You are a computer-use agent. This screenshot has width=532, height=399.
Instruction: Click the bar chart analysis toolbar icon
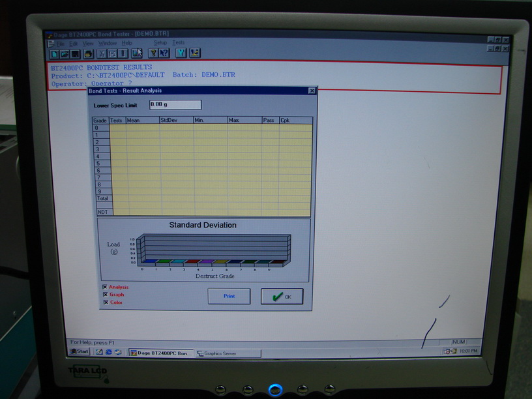[137, 53]
